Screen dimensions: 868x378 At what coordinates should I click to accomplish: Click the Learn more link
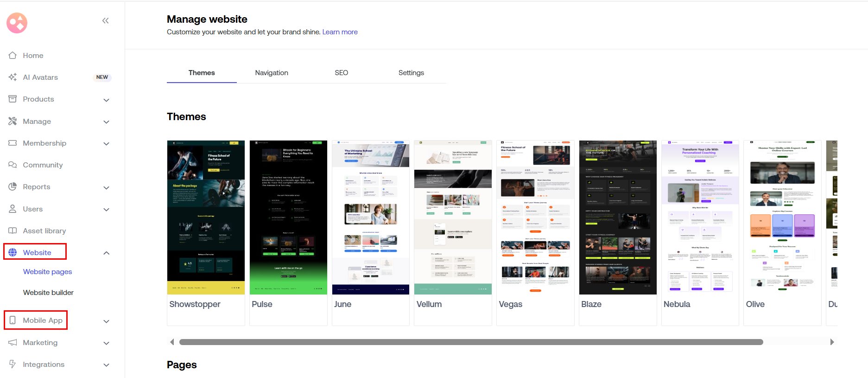pos(340,32)
